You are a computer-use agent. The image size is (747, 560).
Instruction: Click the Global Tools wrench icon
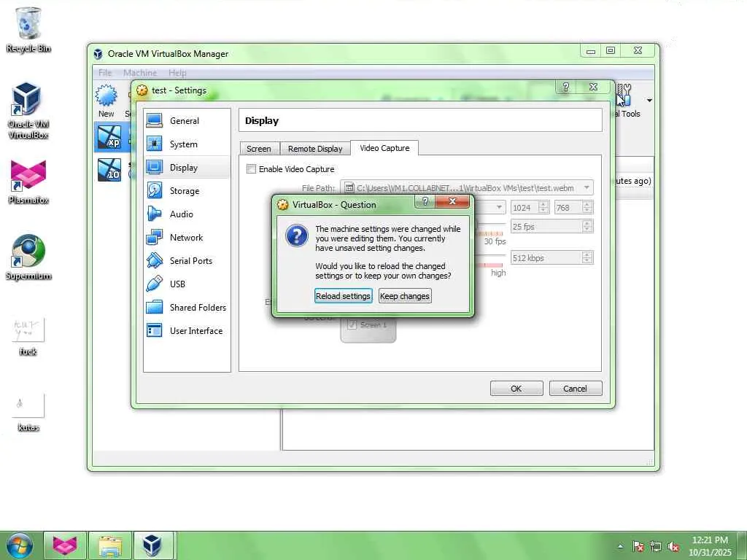click(x=624, y=94)
